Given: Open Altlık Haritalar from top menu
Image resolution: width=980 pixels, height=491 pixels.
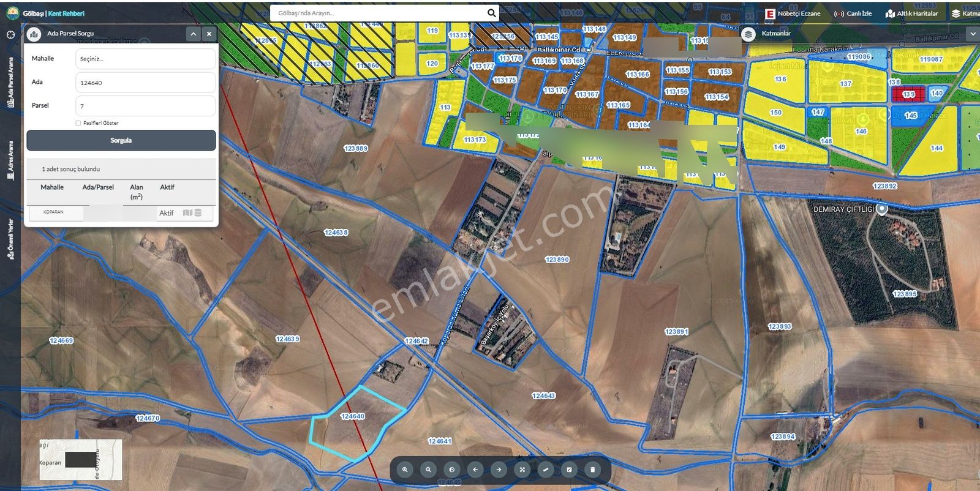Looking at the screenshot, I should click(x=911, y=13).
